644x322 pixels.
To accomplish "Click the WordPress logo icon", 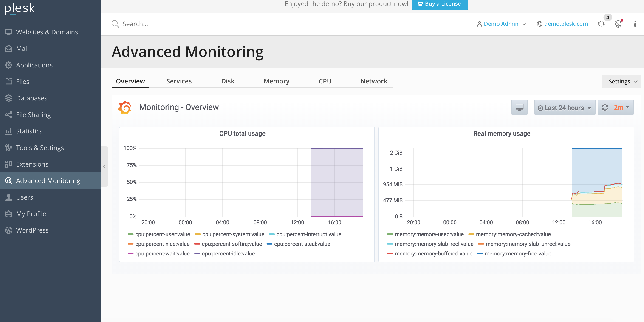I will (9, 230).
